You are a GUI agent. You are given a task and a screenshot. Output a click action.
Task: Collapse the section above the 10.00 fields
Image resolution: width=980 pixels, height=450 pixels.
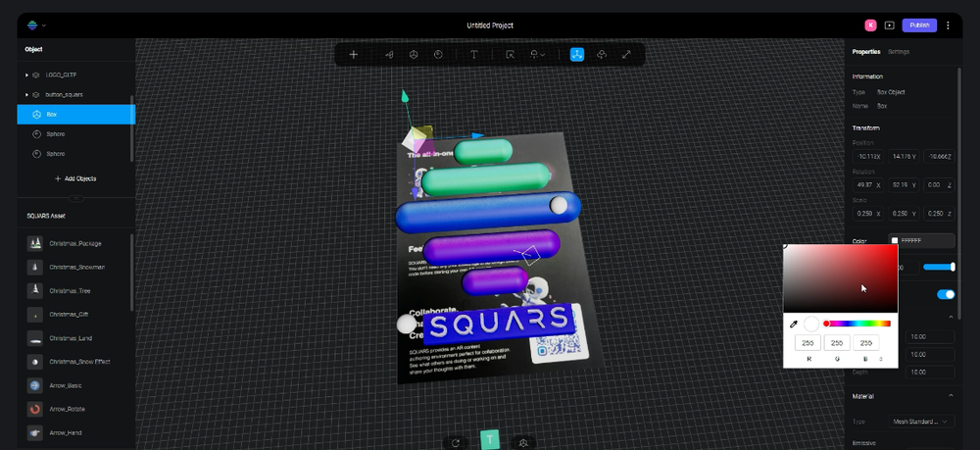coord(951,318)
